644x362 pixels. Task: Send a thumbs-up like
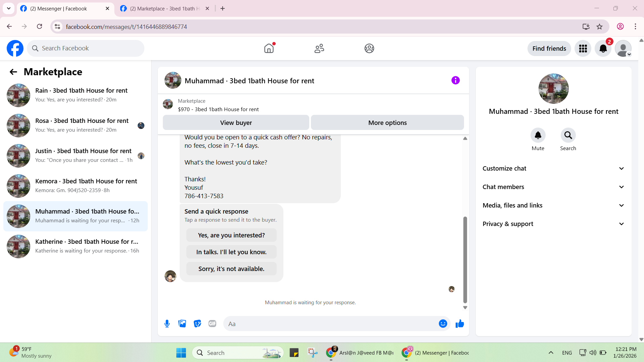(x=460, y=324)
